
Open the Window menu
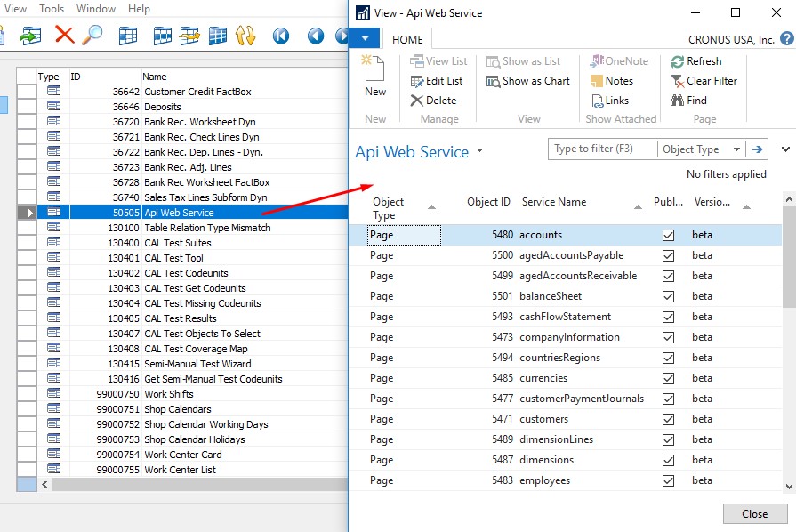(96, 9)
